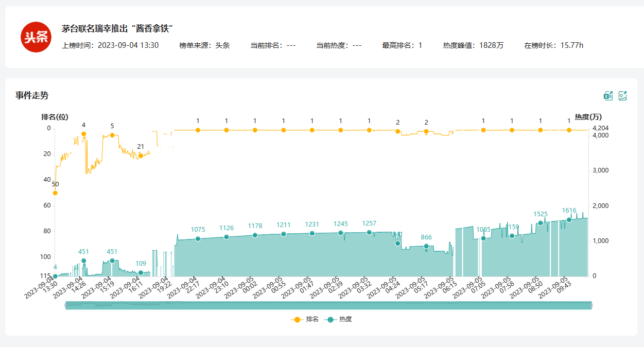Click the rank 5 point at 15:19
644x347 pixels.
(x=112, y=135)
